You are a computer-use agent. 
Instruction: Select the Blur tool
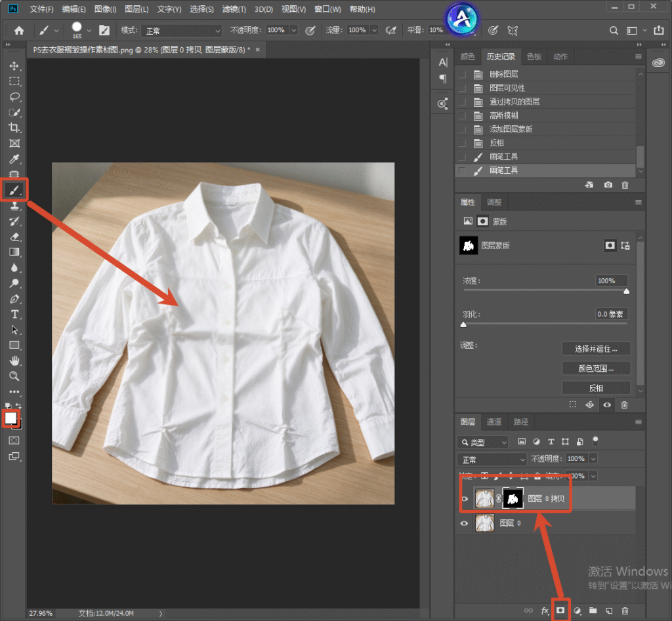point(14,268)
